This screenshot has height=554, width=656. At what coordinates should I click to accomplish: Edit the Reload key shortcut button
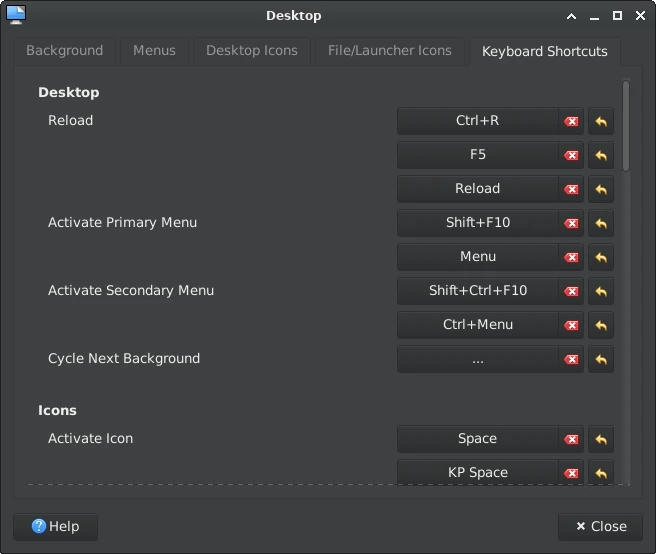[478, 189]
